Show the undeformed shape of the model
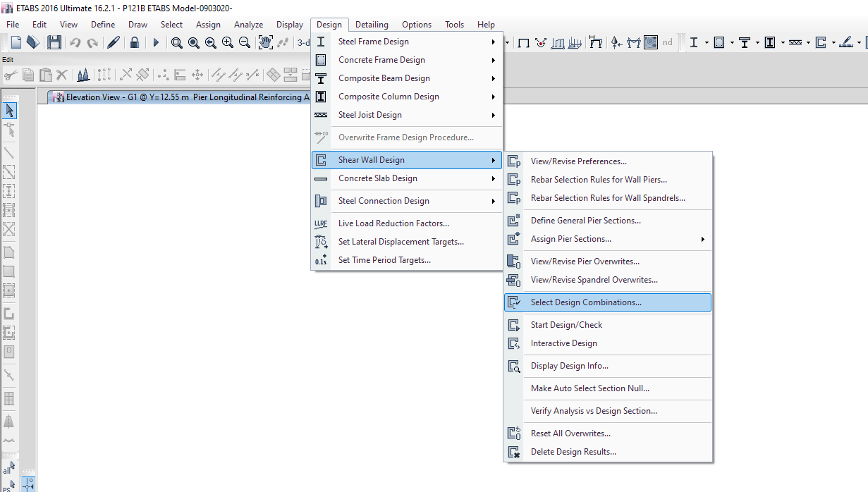This screenshot has height=492, width=868. (x=524, y=42)
